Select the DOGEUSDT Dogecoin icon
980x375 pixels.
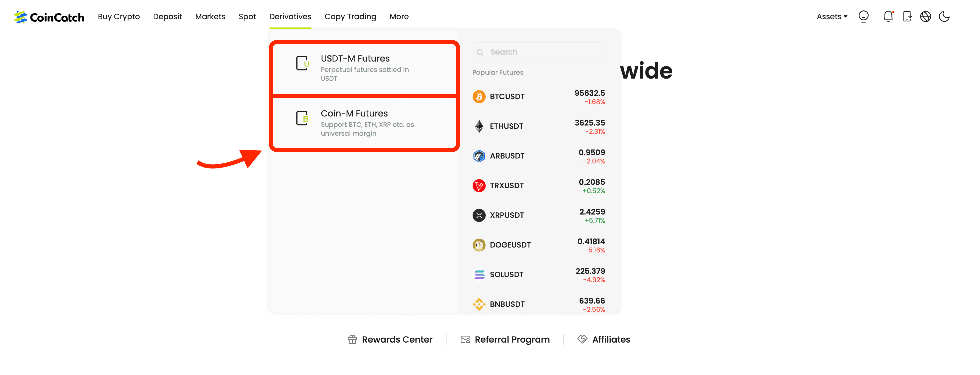point(479,245)
